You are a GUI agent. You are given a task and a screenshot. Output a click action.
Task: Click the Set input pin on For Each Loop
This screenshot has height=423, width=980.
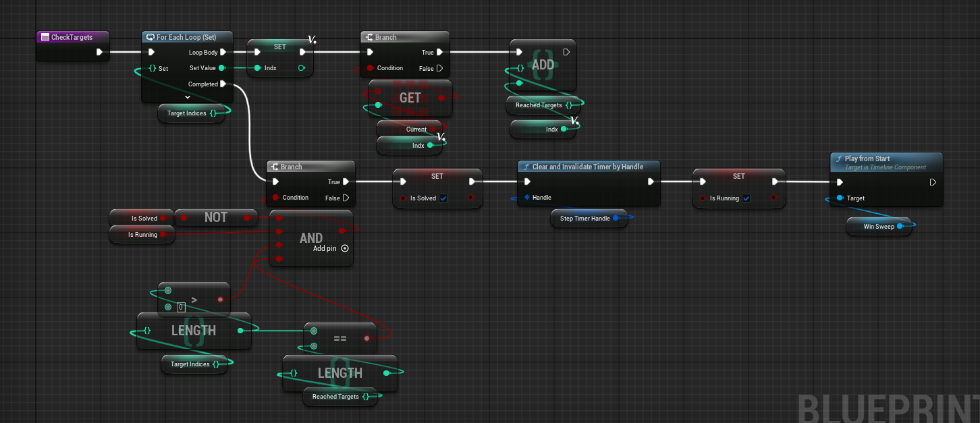[x=152, y=68]
